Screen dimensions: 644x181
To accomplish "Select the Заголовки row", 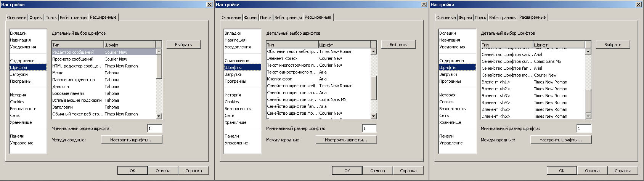I will pyautogui.click(x=104, y=107).
